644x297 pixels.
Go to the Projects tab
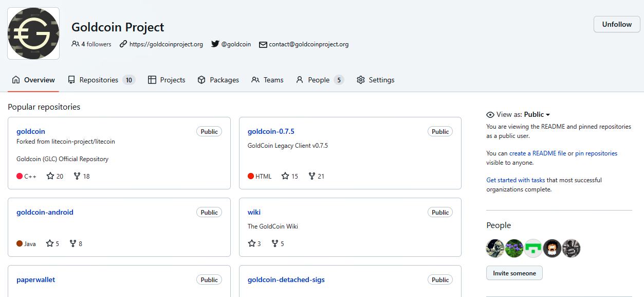coord(167,80)
